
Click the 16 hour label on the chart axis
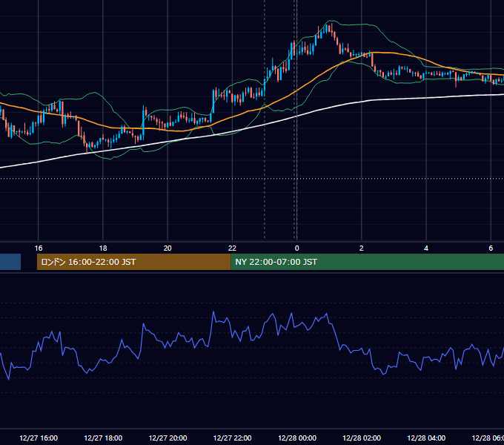[39, 248]
